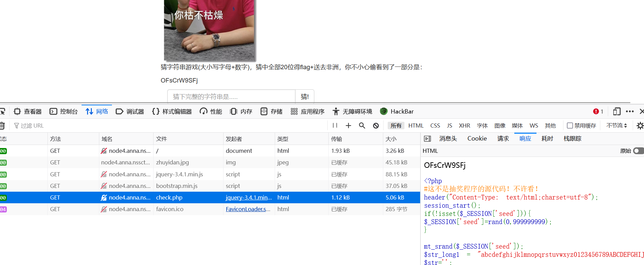The image size is (644, 265).
Task: Click the 你枯不枯燥 meme image
Action: 209,30
